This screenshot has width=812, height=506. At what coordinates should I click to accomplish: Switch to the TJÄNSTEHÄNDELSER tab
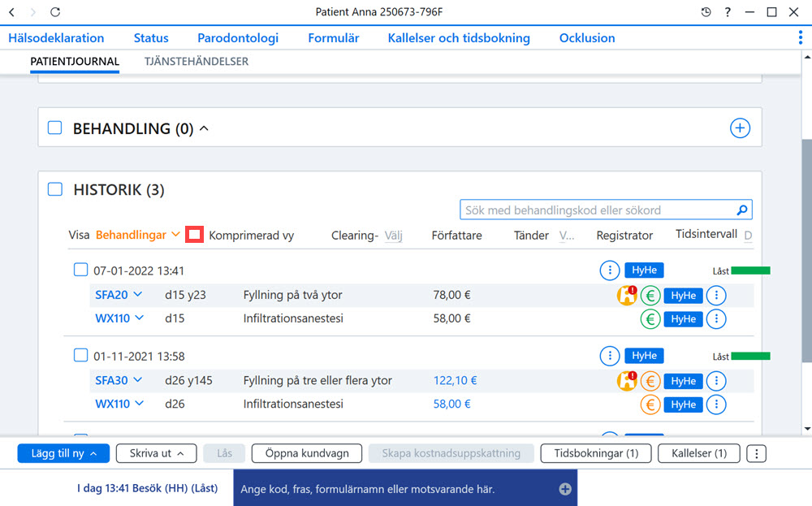pos(197,61)
